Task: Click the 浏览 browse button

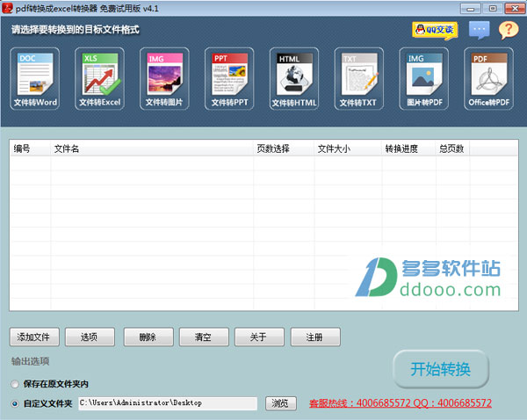Action: click(x=281, y=403)
